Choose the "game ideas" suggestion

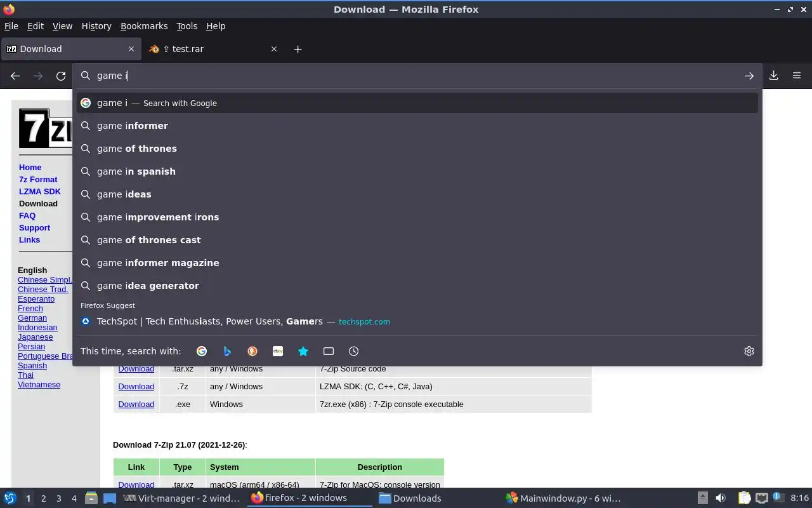point(417,194)
